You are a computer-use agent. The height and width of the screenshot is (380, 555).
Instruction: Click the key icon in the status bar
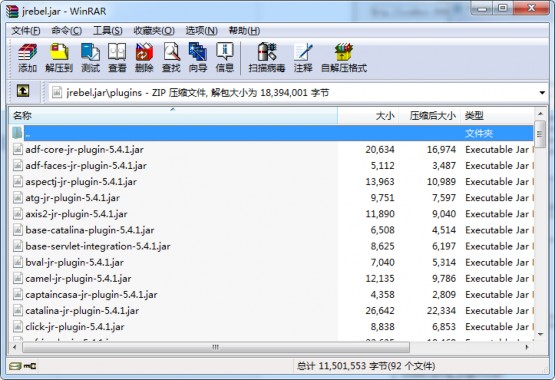coord(30,366)
